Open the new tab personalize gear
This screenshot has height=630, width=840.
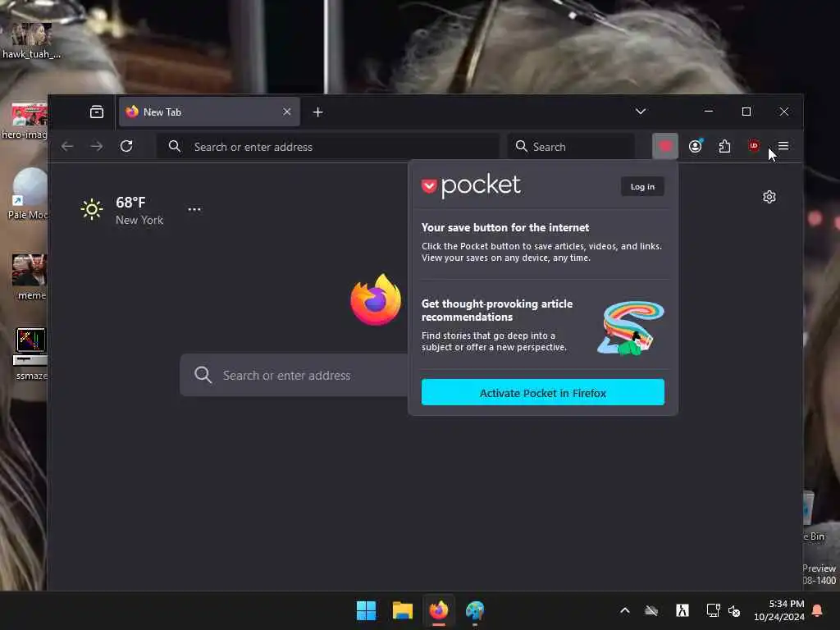pos(769,197)
